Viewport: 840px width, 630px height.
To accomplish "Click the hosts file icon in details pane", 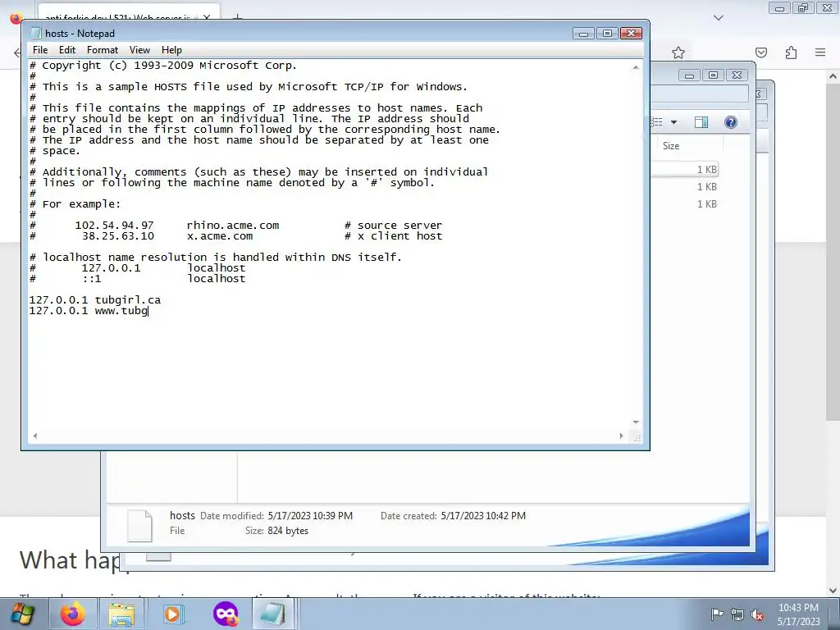I will pos(139,526).
